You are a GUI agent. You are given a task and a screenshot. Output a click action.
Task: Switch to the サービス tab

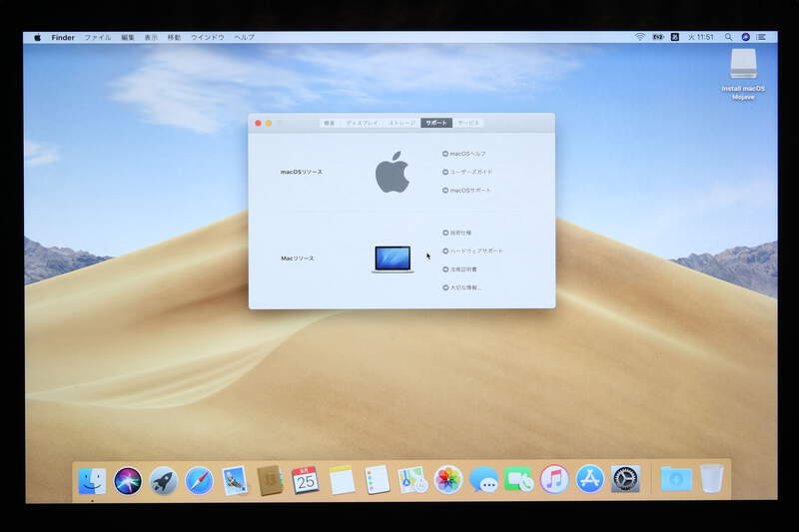[x=467, y=123]
